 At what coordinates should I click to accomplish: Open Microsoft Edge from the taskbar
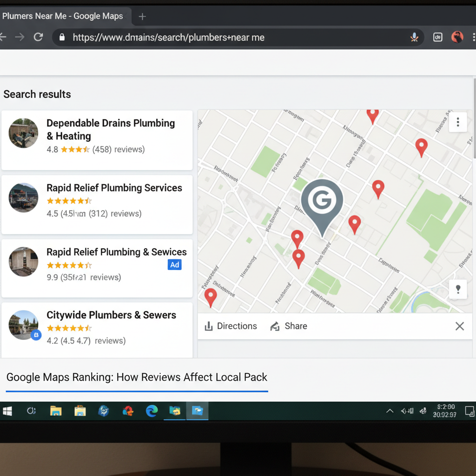tap(152, 411)
